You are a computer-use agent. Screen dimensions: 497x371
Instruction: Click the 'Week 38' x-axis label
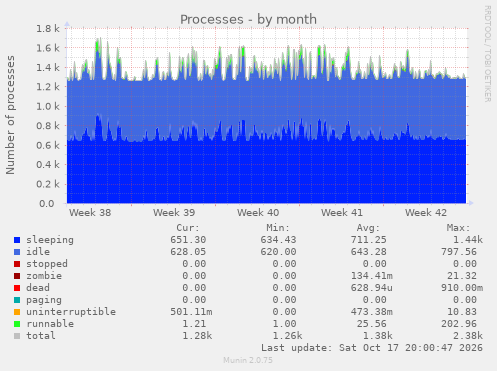[x=90, y=213]
